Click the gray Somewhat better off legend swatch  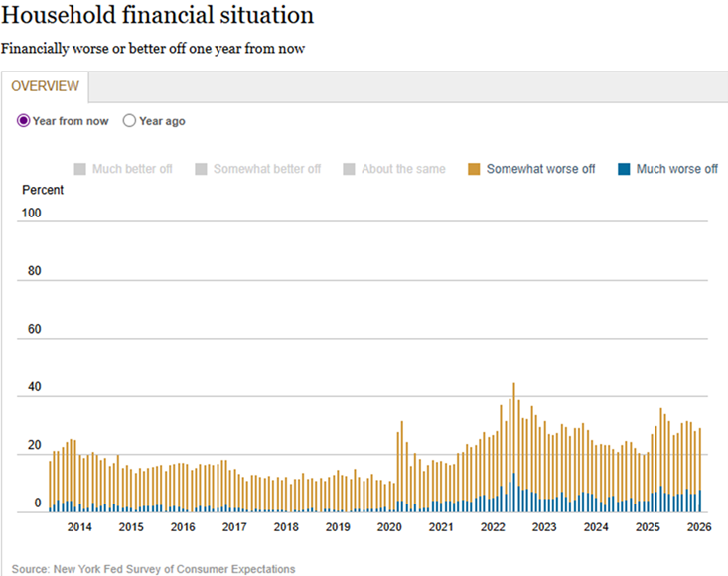[201, 169]
